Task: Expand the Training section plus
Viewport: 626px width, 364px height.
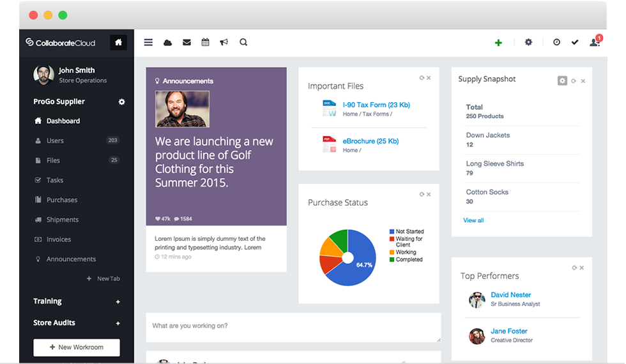Action: tap(118, 301)
